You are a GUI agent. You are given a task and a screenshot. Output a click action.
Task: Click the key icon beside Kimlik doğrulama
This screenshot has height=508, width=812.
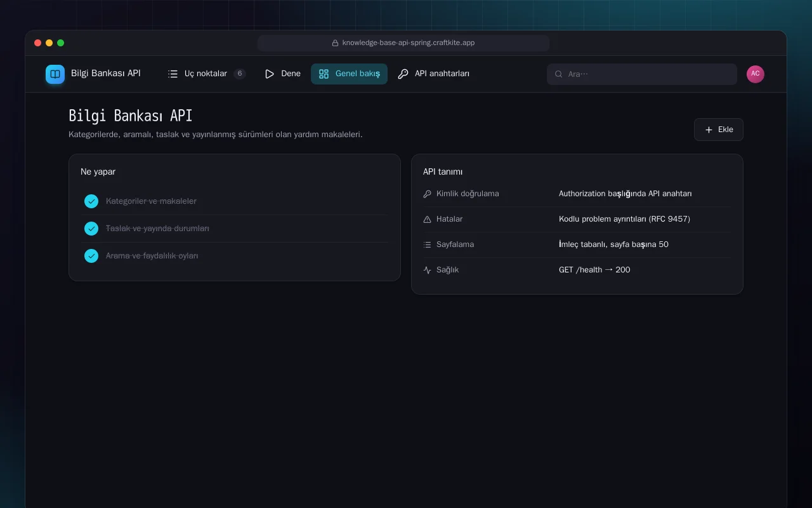click(427, 194)
